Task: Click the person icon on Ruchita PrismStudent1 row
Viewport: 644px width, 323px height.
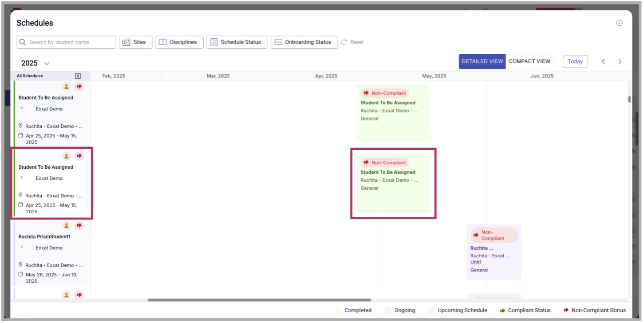Action: [x=66, y=226]
